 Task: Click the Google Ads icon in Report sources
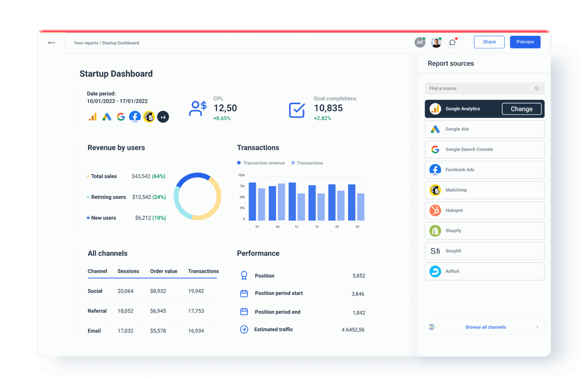435,129
